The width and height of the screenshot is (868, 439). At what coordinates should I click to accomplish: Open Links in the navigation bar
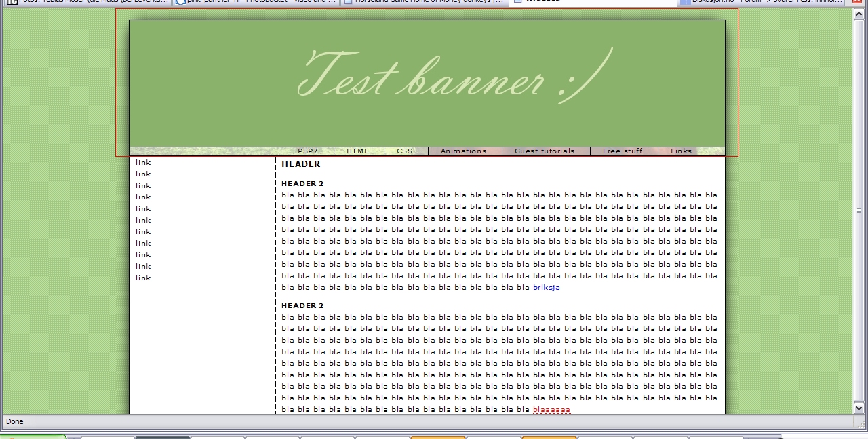coord(681,151)
